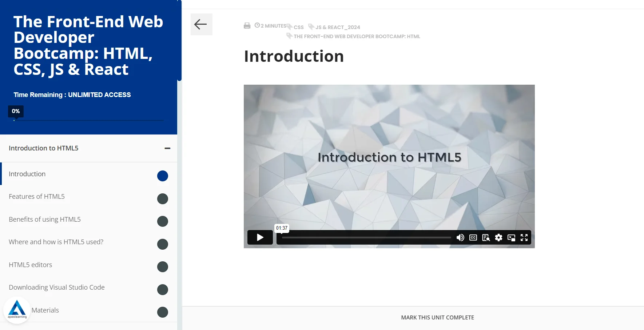This screenshot has width=644, height=330.
Task: Open the video transcript search icon
Action: point(486,237)
